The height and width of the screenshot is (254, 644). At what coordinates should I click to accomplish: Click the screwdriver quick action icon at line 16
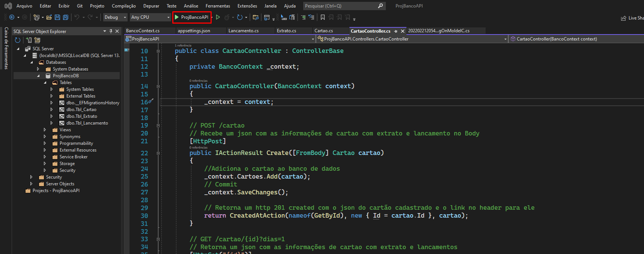click(151, 101)
